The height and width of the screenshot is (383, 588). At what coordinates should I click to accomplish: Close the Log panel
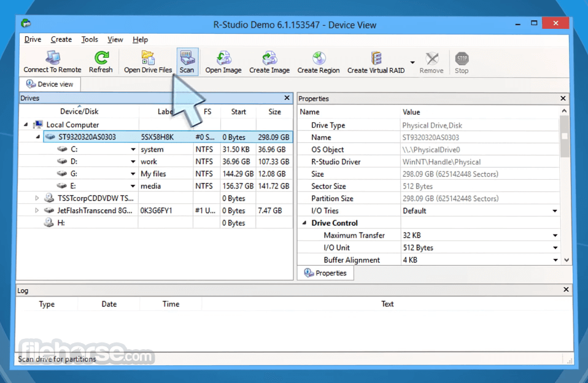pos(567,290)
